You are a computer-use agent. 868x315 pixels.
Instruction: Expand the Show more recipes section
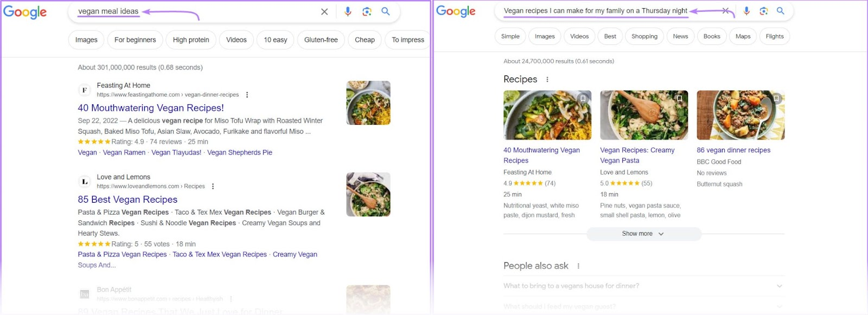[643, 234]
